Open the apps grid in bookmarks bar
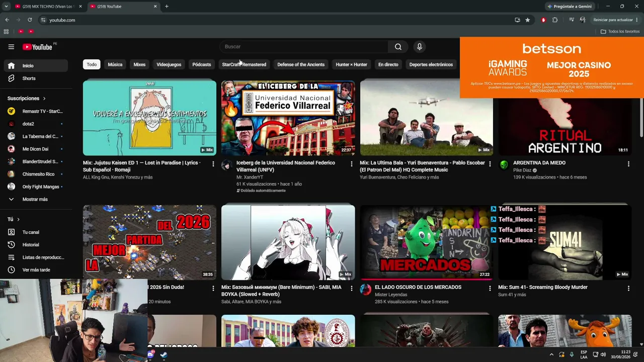 tap(6, 31)
